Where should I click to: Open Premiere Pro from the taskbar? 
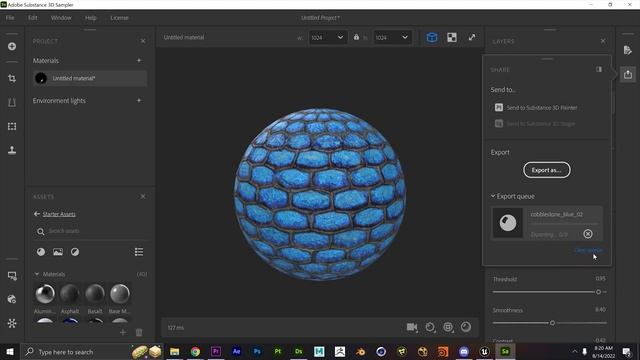[216, 351]
